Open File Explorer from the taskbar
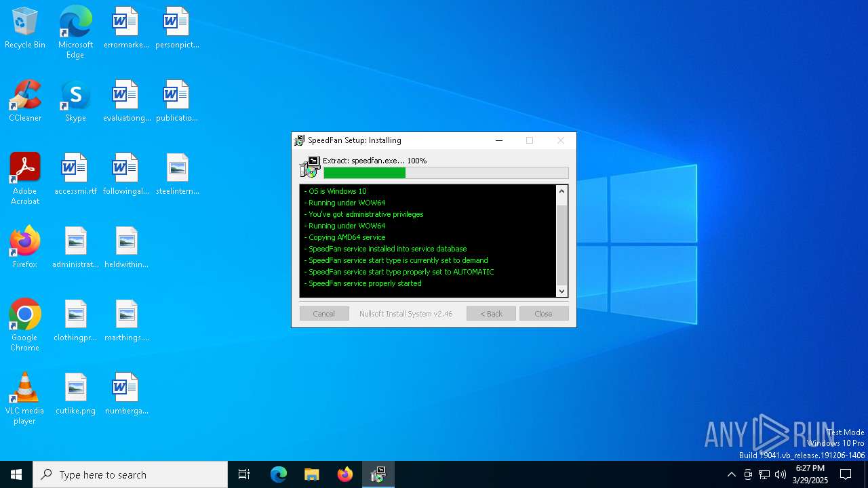 [312, 474]
